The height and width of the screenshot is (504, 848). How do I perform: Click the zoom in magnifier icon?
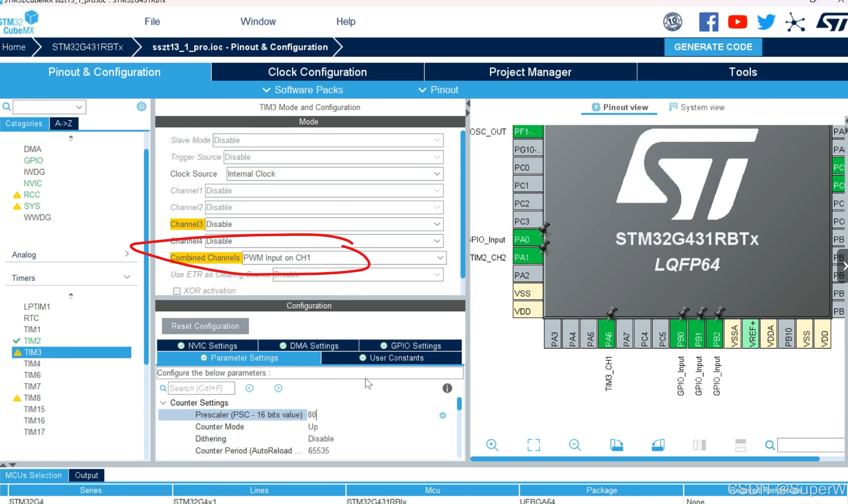pos(492,445)
